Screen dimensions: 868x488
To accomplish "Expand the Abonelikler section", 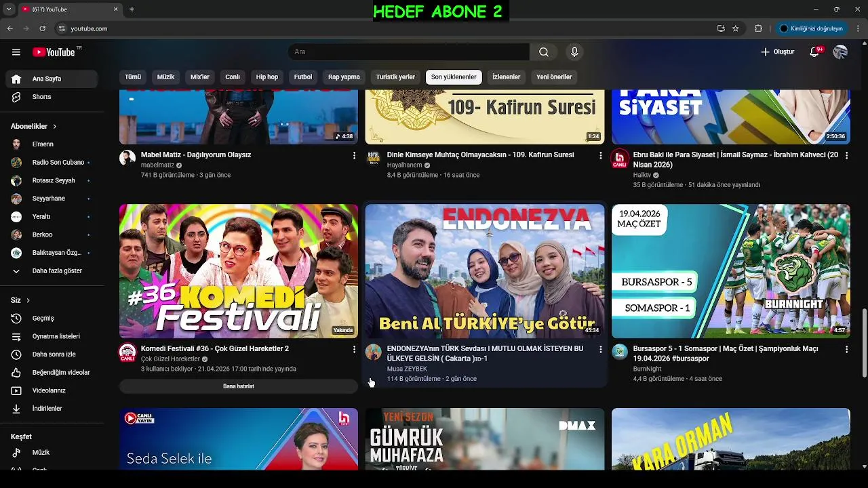I will point(34,126).
